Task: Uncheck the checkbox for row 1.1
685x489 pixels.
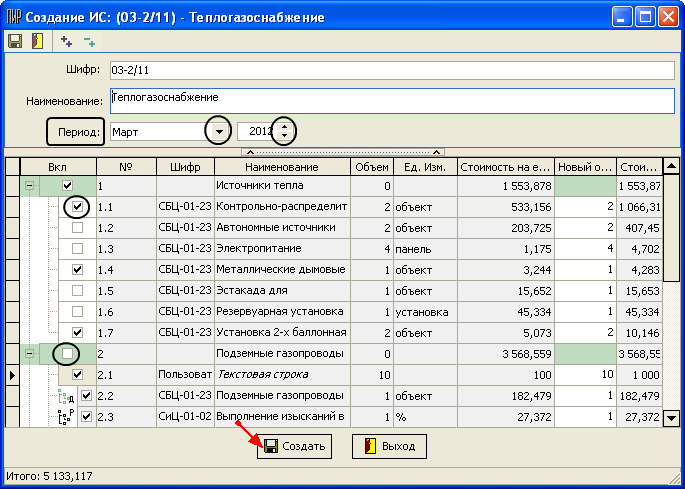Action: pos(77,207)
